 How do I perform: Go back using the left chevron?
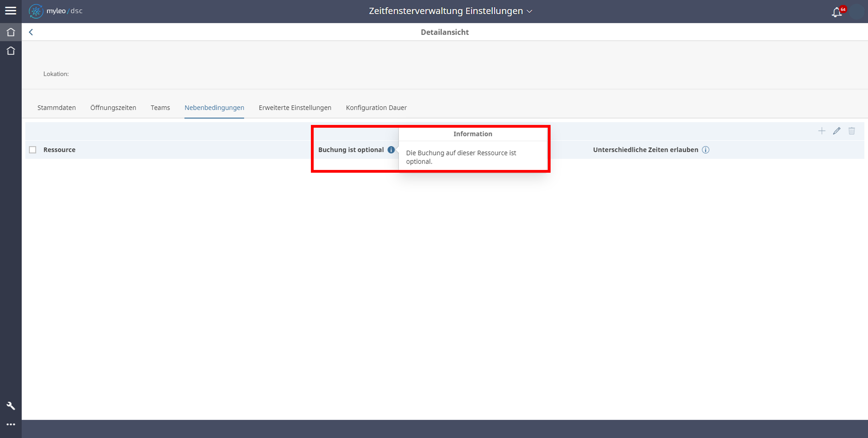point(31,32)
